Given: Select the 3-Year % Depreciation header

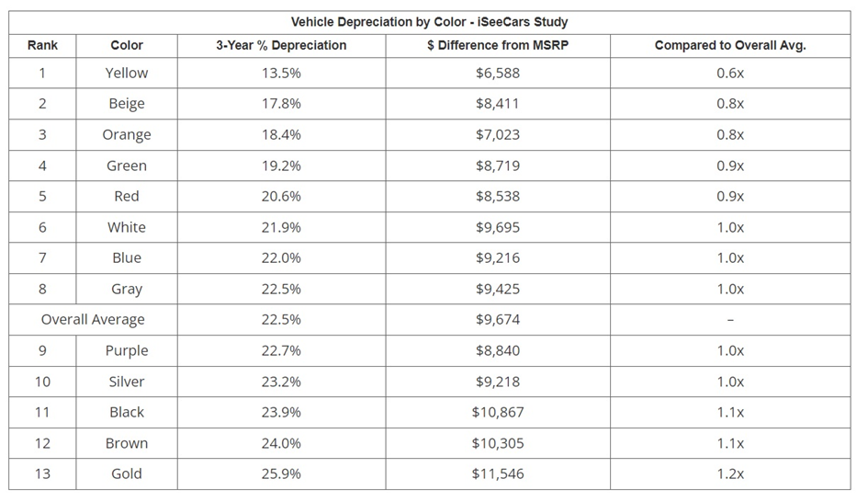Looking at the screenshot, I should point(281,45).
